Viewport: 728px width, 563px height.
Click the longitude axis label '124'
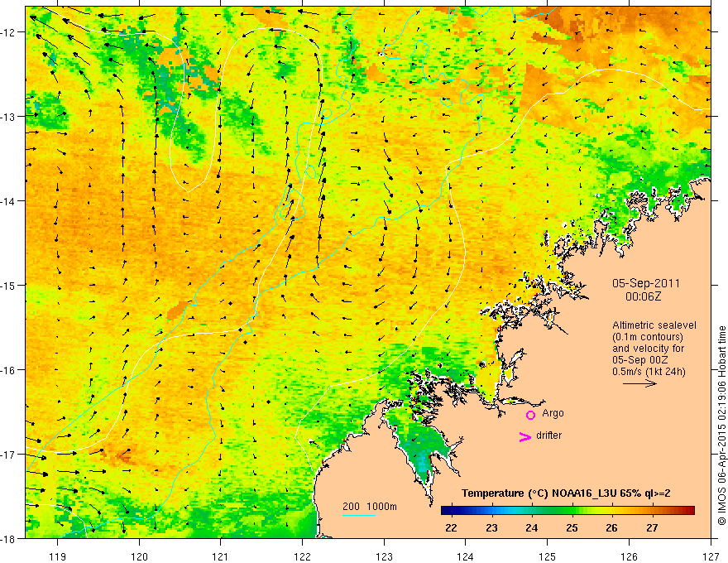tap(466, 556)
